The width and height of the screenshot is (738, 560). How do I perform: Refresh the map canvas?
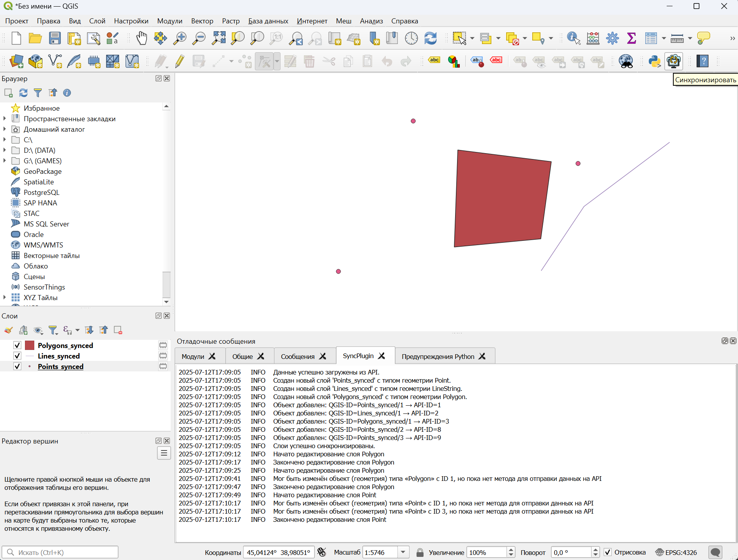(431, 38)
